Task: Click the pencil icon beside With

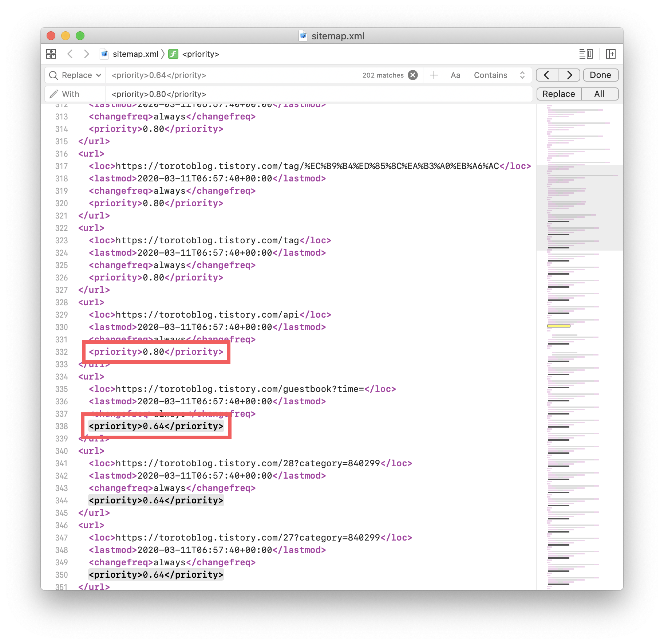Action: coord(54,94)
